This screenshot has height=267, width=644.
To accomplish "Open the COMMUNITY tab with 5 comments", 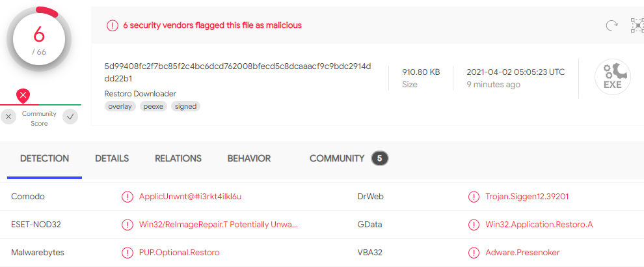I will (349, 158).
